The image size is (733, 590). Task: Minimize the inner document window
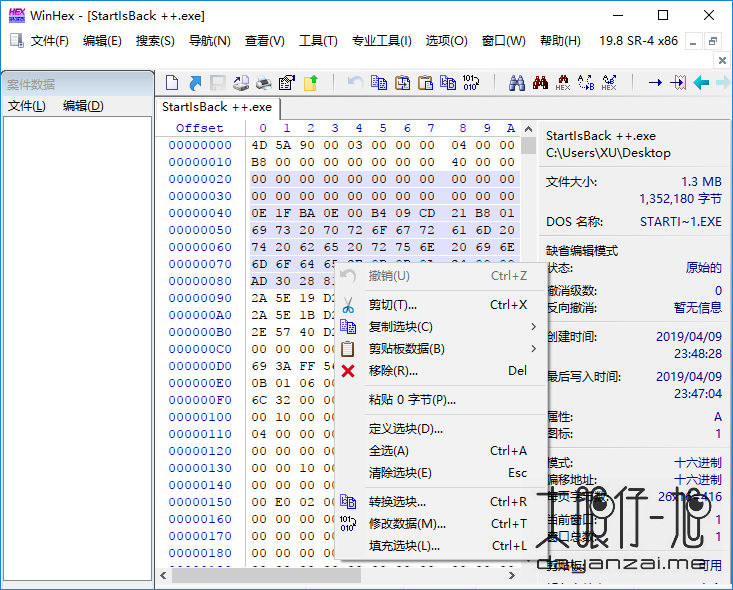click(693, 41)
